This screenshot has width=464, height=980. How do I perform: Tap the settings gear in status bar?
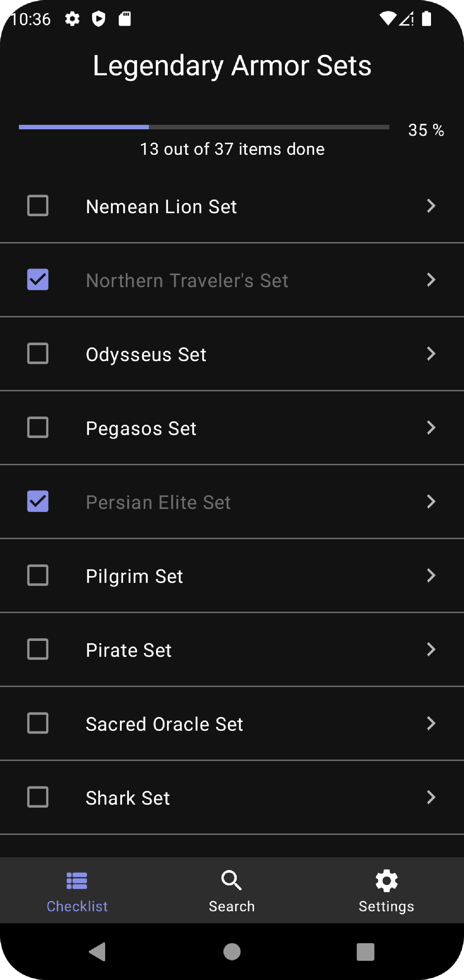[72, 19]
